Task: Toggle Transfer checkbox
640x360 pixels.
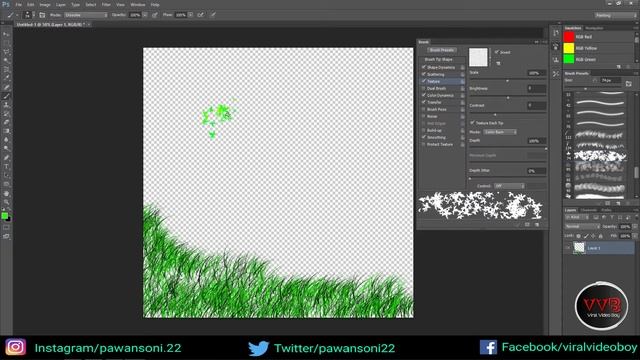Action: (x=424, y=102)
